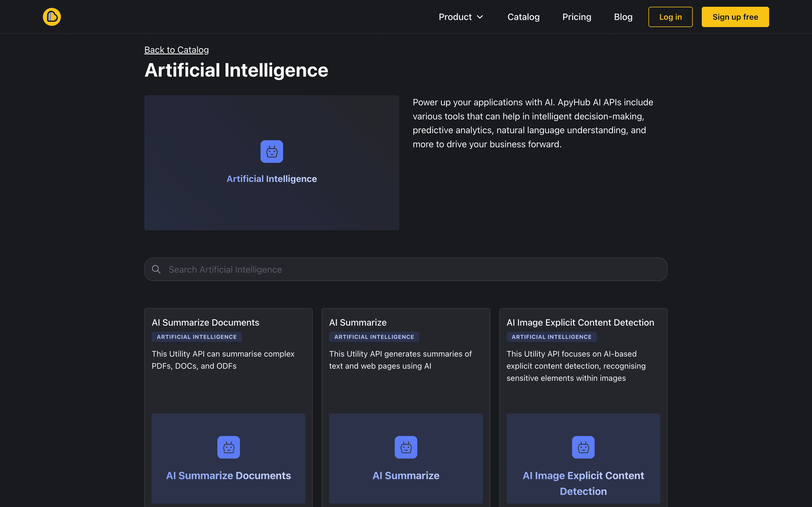Open the Pricing page
Screen dimensions: 812x507
(577, 17)
